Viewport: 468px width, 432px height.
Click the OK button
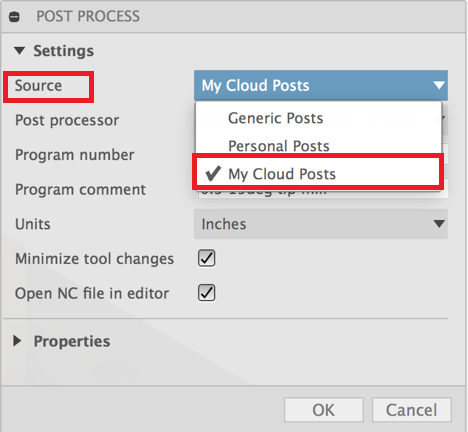click(x=324, y=410)
